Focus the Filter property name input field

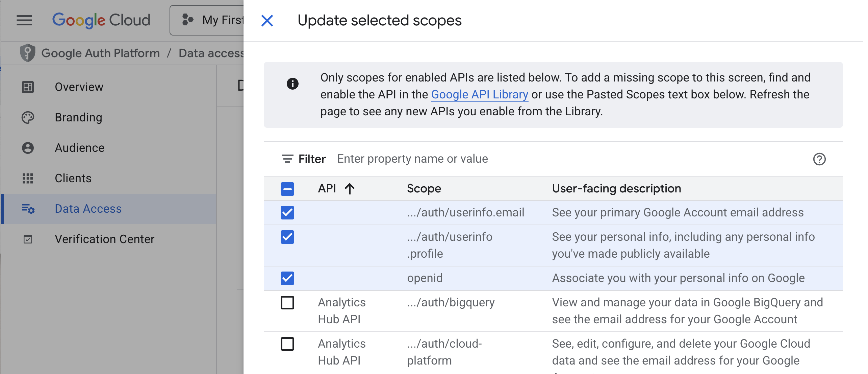(x=412, y=159)
